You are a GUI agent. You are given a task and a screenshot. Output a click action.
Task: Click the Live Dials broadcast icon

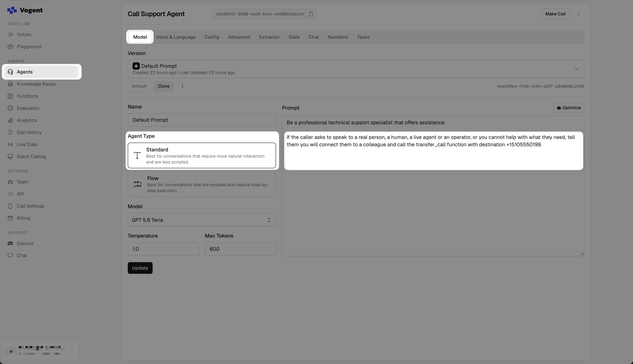(x=10, y=144)
